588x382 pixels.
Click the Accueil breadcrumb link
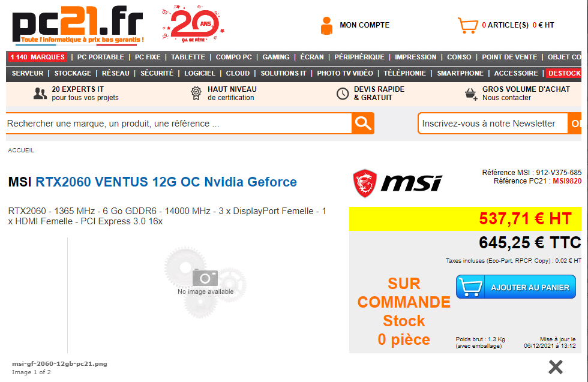click(21, 151)
